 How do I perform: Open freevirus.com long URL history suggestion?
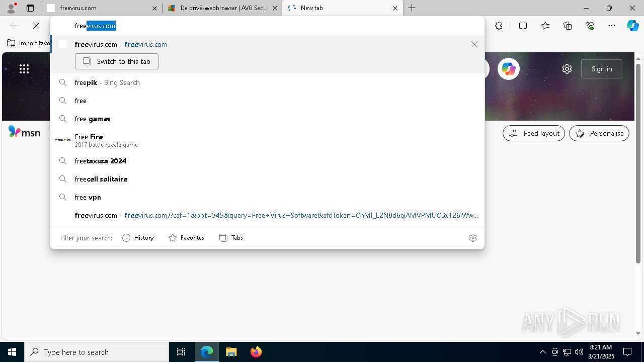pyautogui.click(x=267, y=215)
